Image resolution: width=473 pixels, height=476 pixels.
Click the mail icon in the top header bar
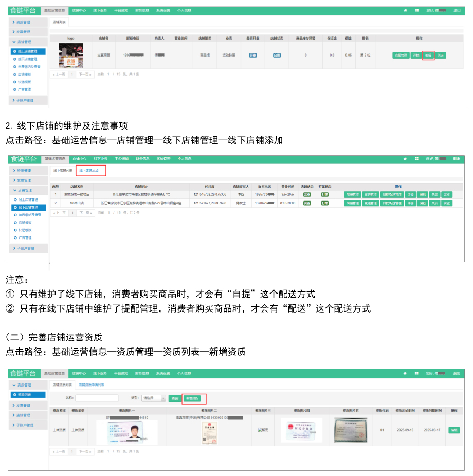(x=416, y=10)
